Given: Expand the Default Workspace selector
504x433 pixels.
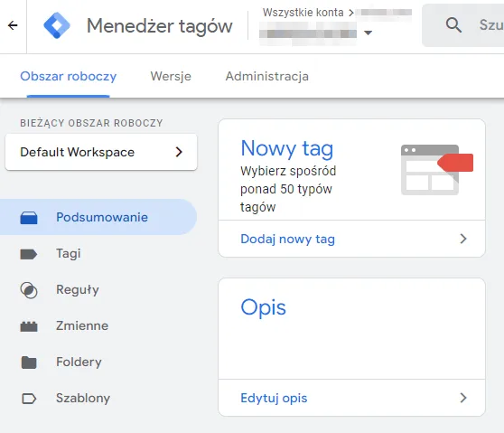Looking at the screenshot, I should tap(101, 152).
